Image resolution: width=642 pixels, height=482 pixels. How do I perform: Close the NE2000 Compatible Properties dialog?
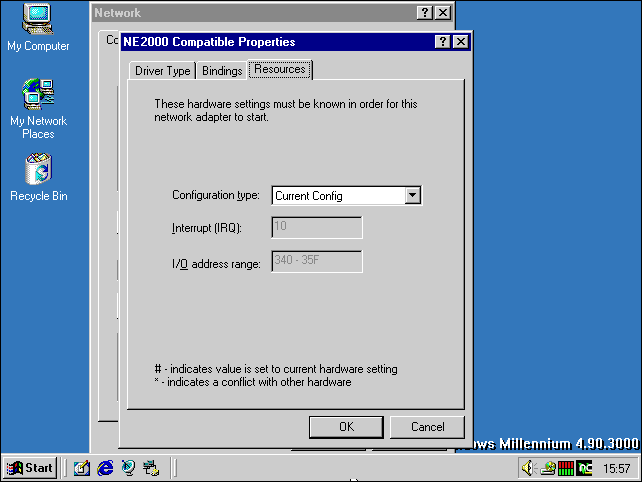(461, 41)
